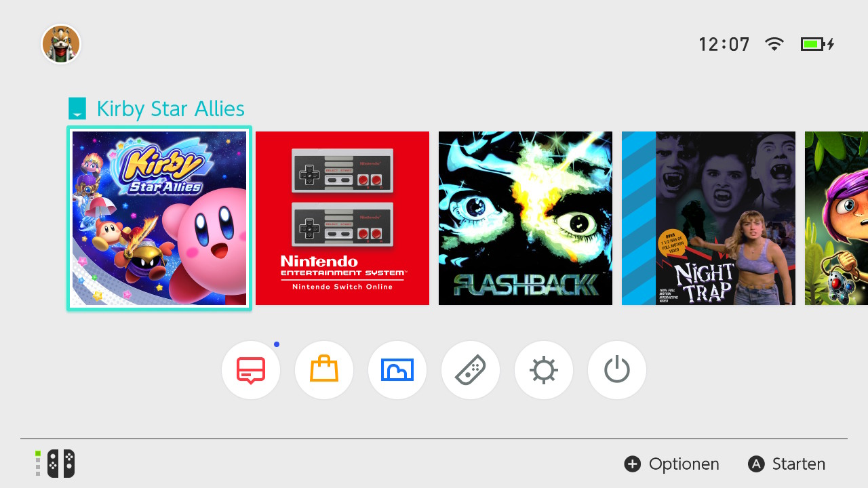Click the Joy-Con controller status icon
The width and height of the screenshot is (868, 488).
pyautogui.click(x=55, y=464)
